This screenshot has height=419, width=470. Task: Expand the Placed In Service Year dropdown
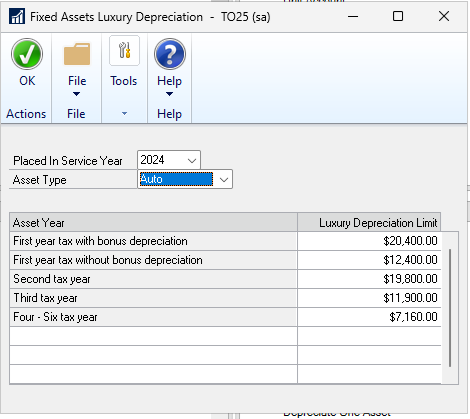192,161
